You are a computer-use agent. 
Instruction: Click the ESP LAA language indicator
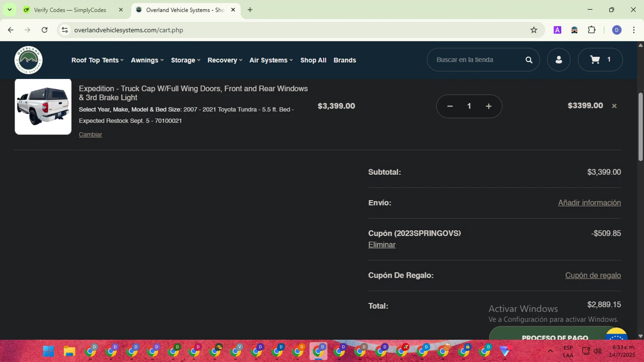[x=568, y=351]
